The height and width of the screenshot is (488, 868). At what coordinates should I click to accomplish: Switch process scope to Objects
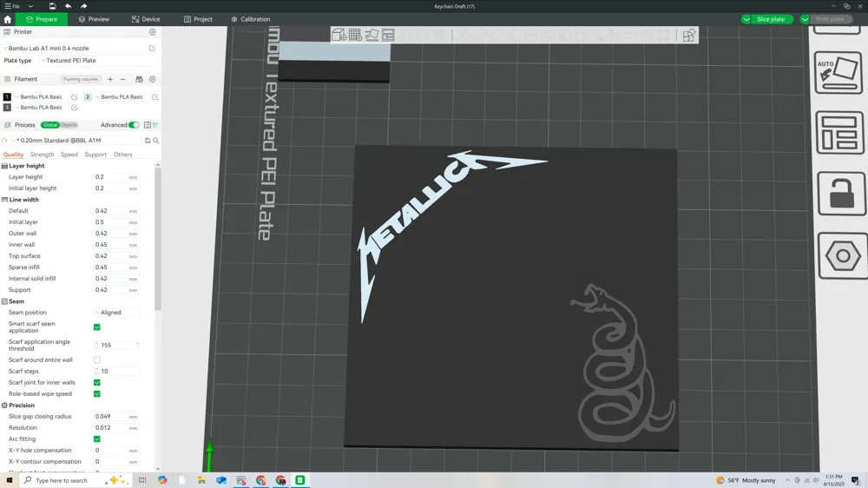pyautogui.click(x=69, y=125)
